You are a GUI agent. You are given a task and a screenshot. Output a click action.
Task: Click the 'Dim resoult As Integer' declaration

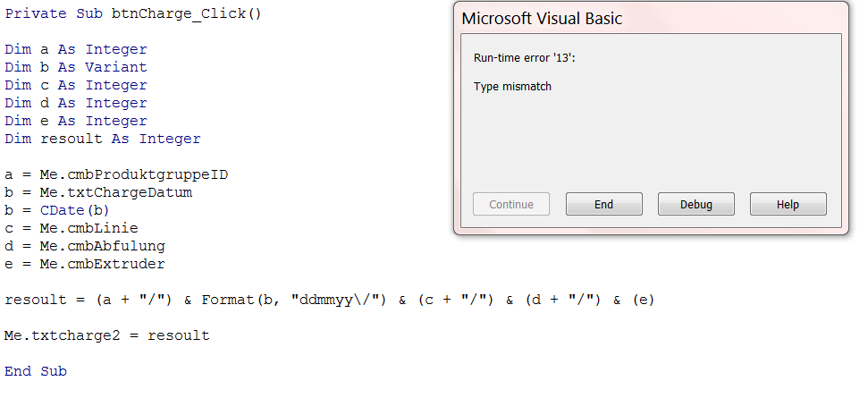[x=103, y=139]
